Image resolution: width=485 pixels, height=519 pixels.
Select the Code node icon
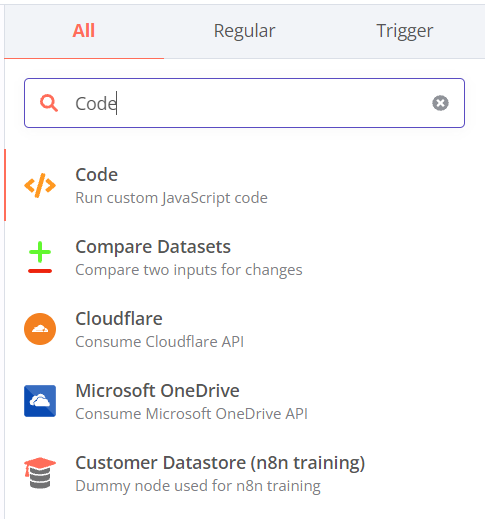(40, 185)
